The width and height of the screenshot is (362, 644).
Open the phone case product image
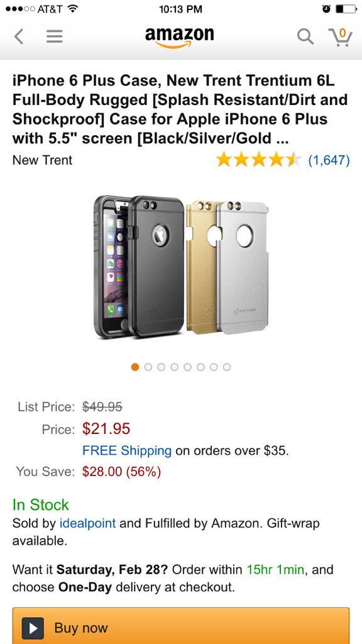[181, 267]
